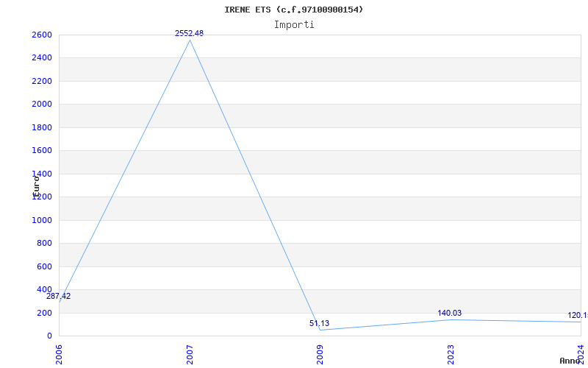Click the y-axis value 1000
Image resolution: width=588 pixels, height=368 pixels.
(x=42, y=220)
